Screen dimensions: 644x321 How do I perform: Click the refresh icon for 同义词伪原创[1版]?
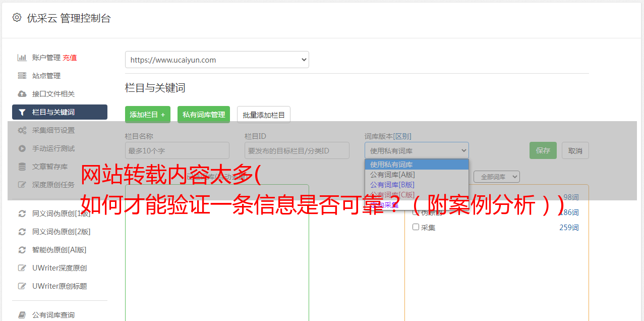pos(22,213)
